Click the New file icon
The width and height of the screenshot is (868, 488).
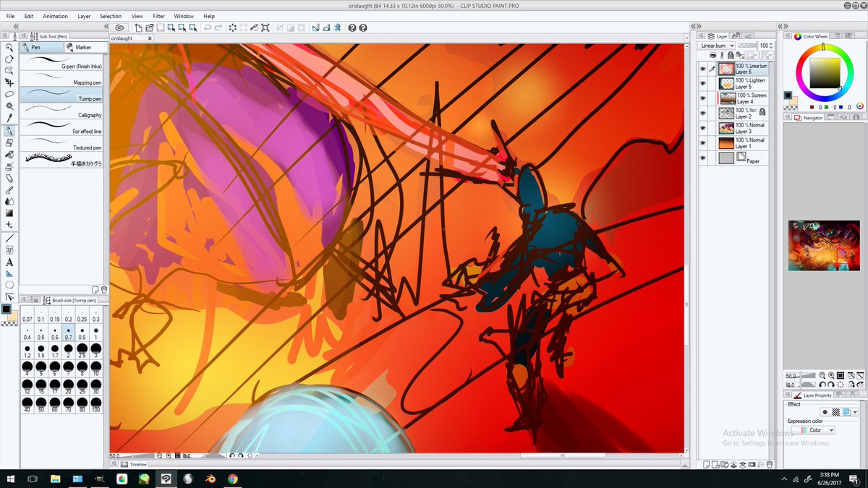coord(139,27)
